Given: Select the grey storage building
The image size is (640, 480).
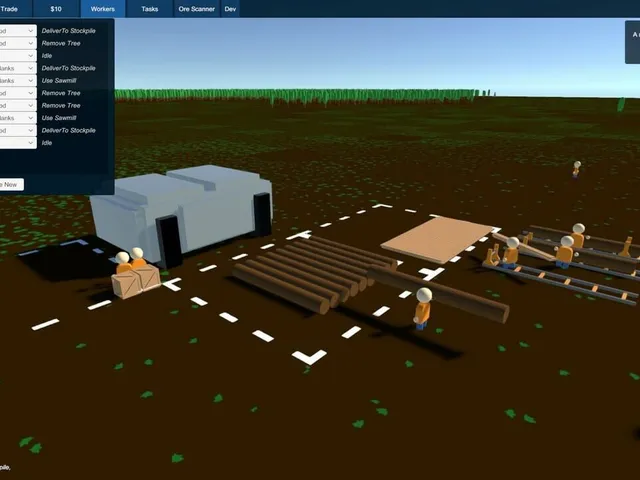Looking at the screenshot, I should (x=182, y=213).
